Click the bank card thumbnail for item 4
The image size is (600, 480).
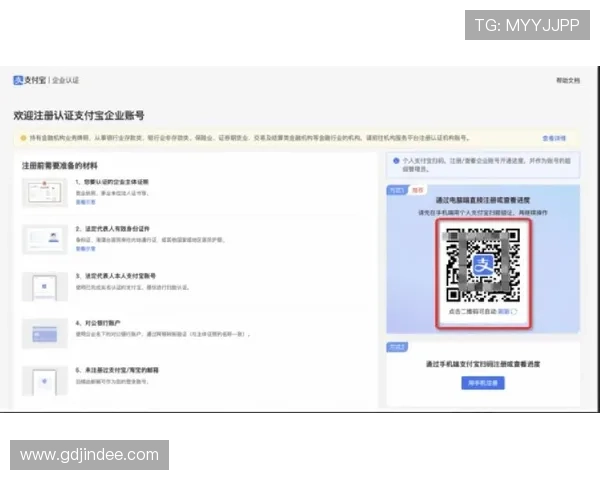[x=45, y=333]
